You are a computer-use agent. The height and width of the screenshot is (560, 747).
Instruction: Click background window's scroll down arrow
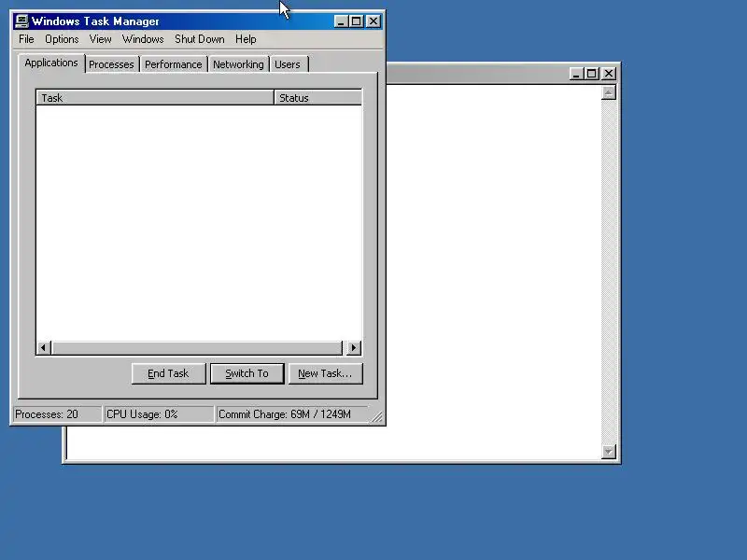point(609,452)
